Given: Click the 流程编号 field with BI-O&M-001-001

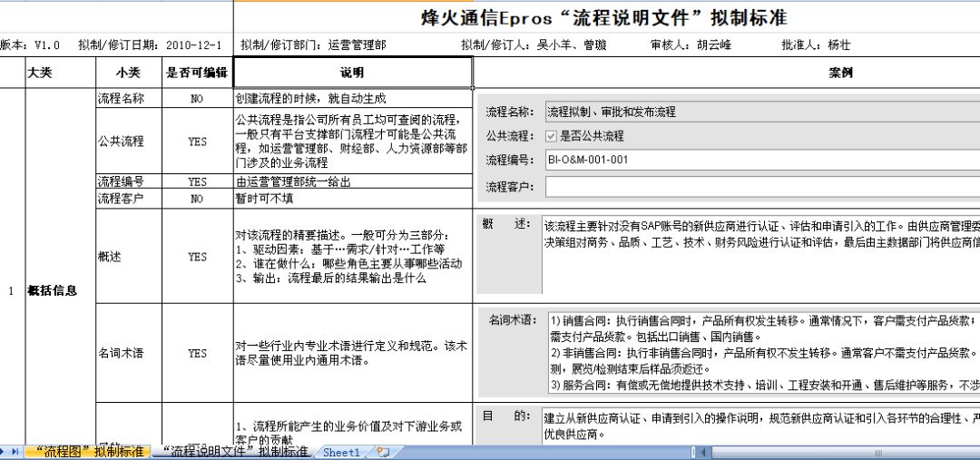Looking at the screenshot, I should (x=760, y=161).
